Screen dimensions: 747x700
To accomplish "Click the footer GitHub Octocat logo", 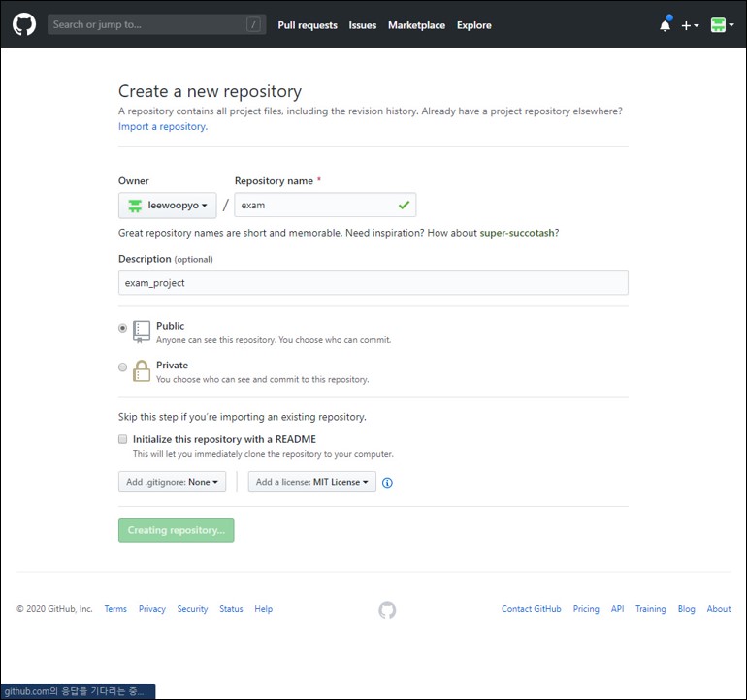I will [x=387, y=610].
